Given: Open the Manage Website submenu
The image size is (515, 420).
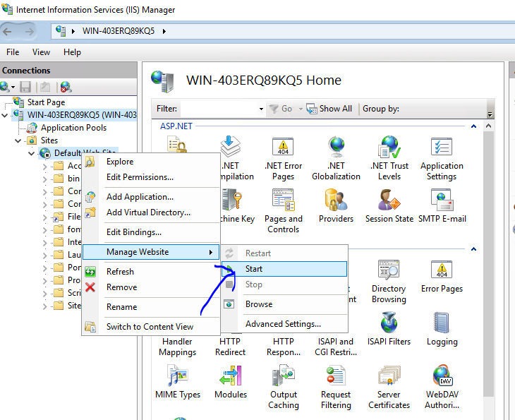Looking at the screenshot, I should (151, 252).
